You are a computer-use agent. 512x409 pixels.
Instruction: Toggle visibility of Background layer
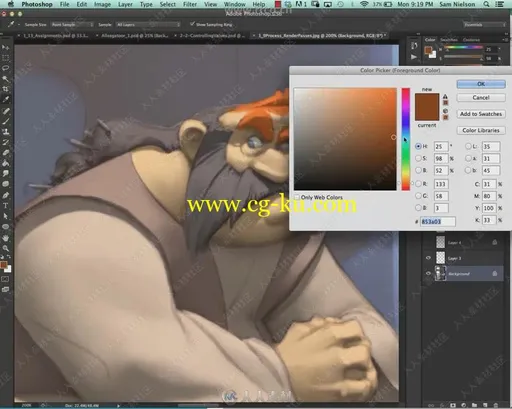[x=428, y=274]
